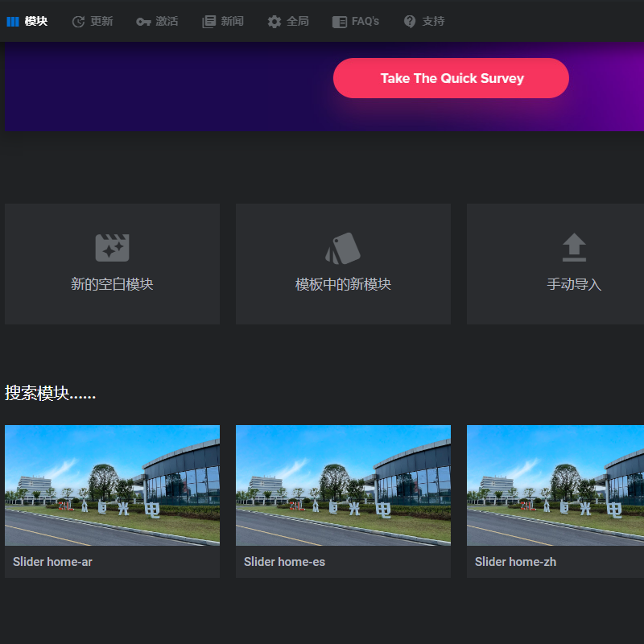This screenshot has height=644, width=644.
Task: Open the FAQ's tab
Action: 365,21
